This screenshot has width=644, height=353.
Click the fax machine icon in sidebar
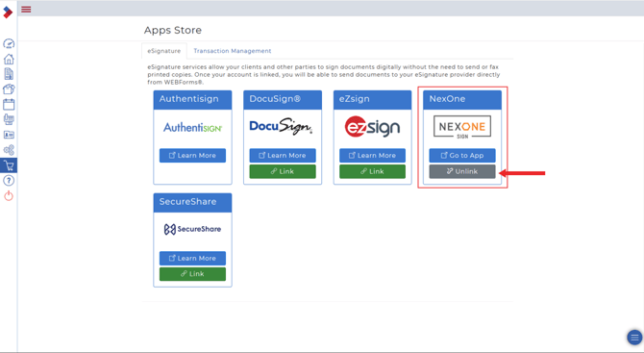[9, 119]
